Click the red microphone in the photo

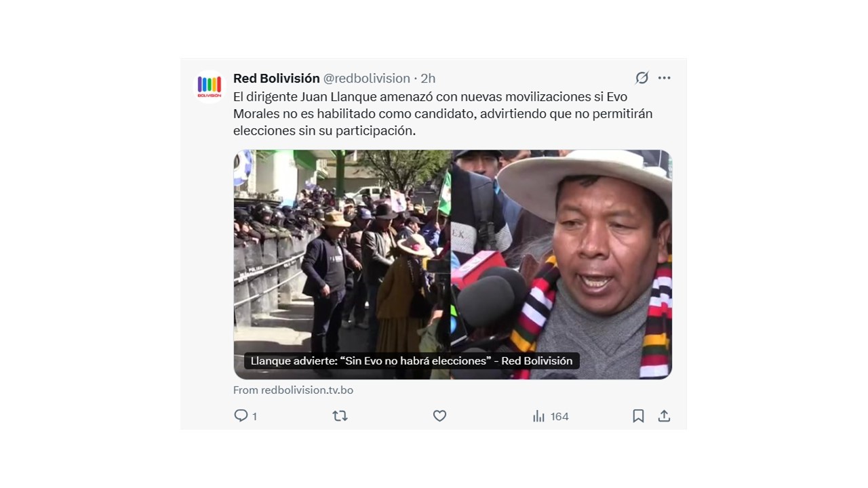477,266
